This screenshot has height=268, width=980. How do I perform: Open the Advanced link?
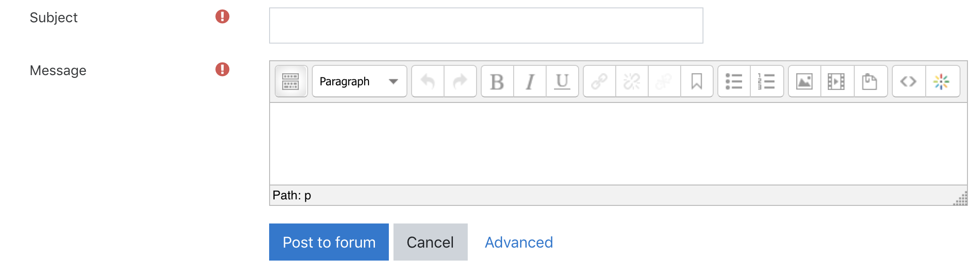519,242
